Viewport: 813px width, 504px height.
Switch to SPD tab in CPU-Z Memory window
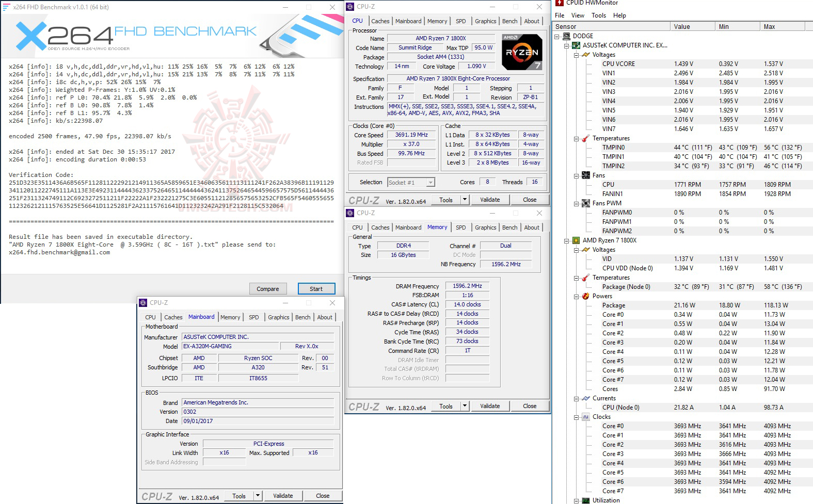461,227
